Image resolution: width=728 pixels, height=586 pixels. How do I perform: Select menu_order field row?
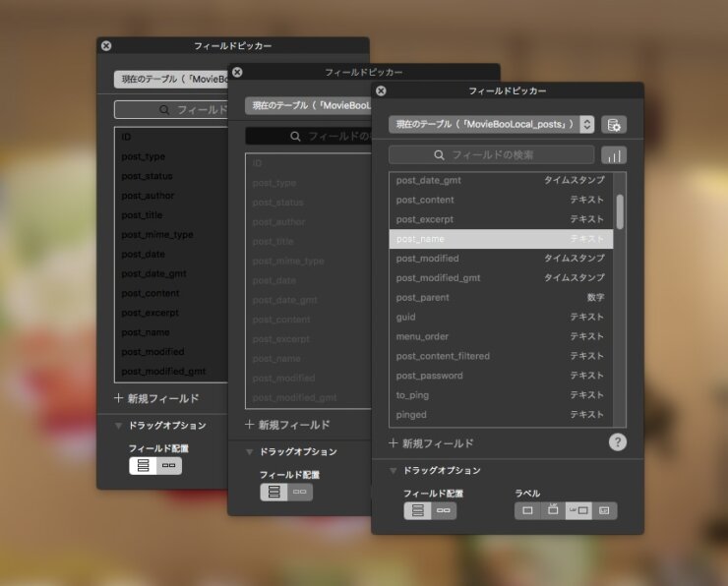pyautogui.click(x=501, y=336)
